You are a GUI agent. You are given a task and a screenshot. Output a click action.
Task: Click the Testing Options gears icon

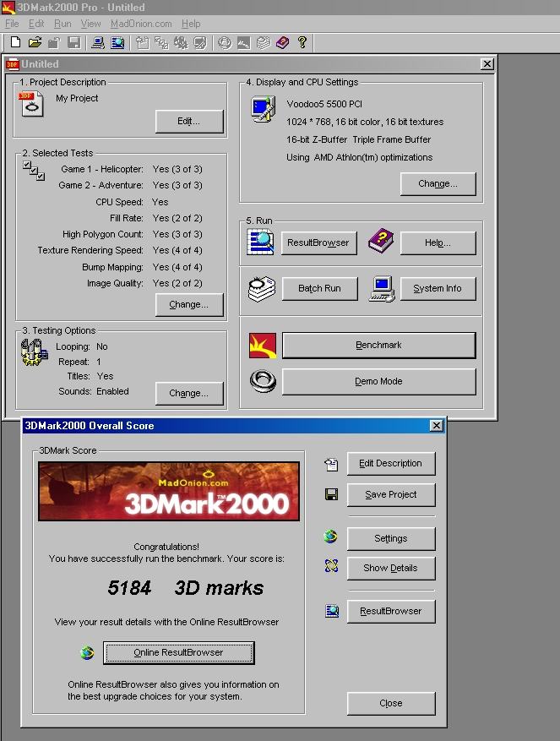pos(34,352)
